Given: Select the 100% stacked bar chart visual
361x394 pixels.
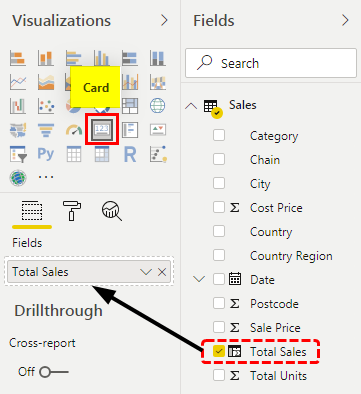Looking at the screenshot, I should 130,58.
